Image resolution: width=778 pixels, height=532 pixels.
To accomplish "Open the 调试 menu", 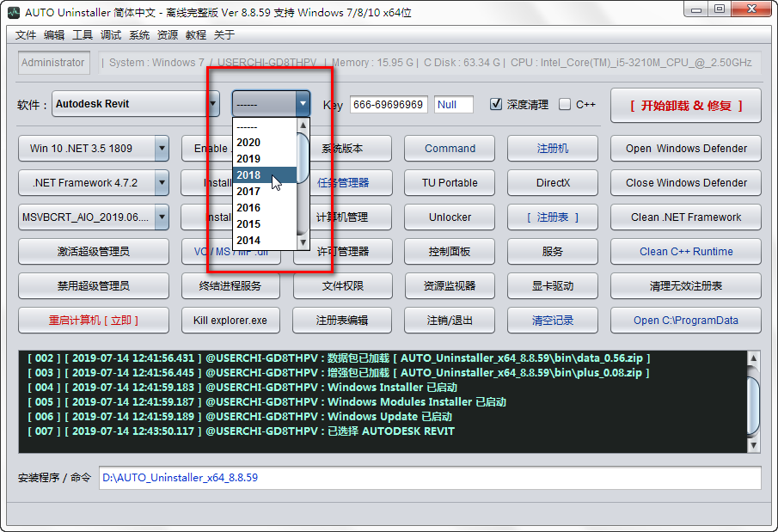I will 111,34.
